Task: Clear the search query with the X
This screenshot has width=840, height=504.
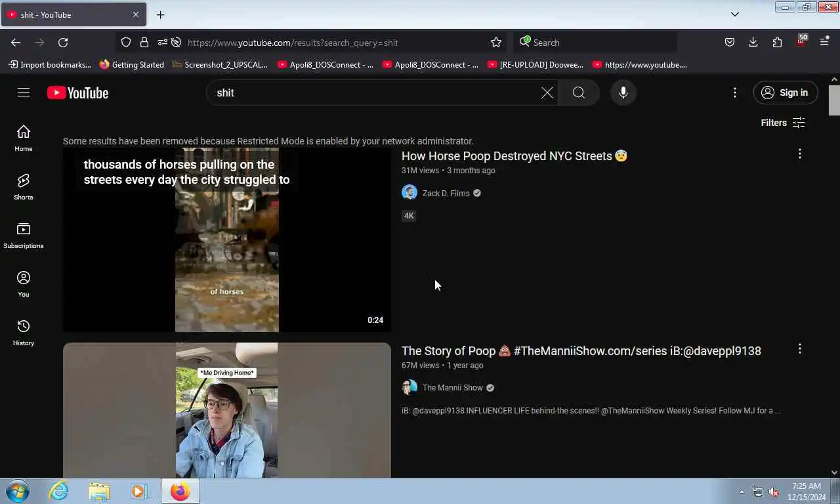Action: pyautogui.click(x=547, y=93)
